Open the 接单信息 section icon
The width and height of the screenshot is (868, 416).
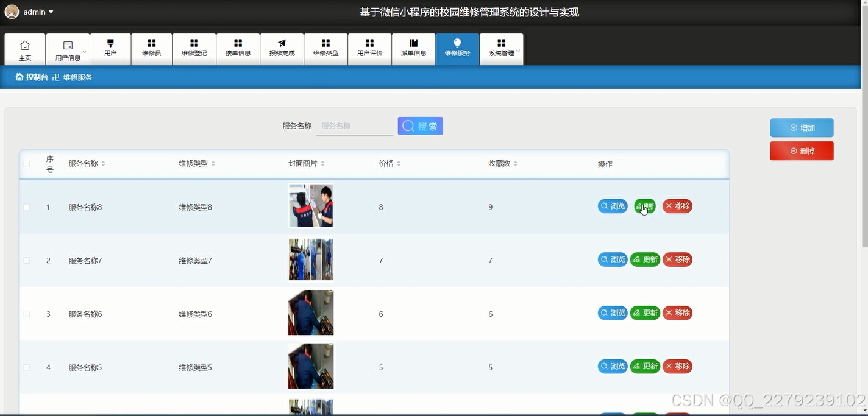point(238,44)
